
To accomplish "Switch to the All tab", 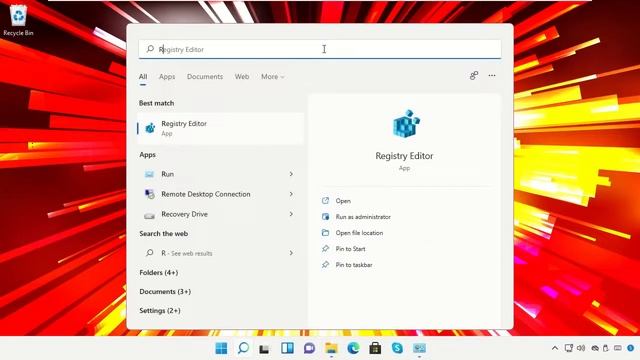I will (x=143, y=76).
